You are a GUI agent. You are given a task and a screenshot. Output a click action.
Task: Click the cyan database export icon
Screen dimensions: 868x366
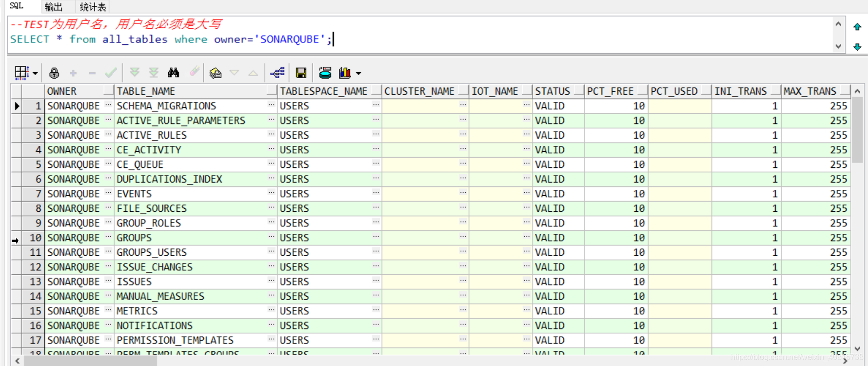pyautogui.click(x=325, y=73)
